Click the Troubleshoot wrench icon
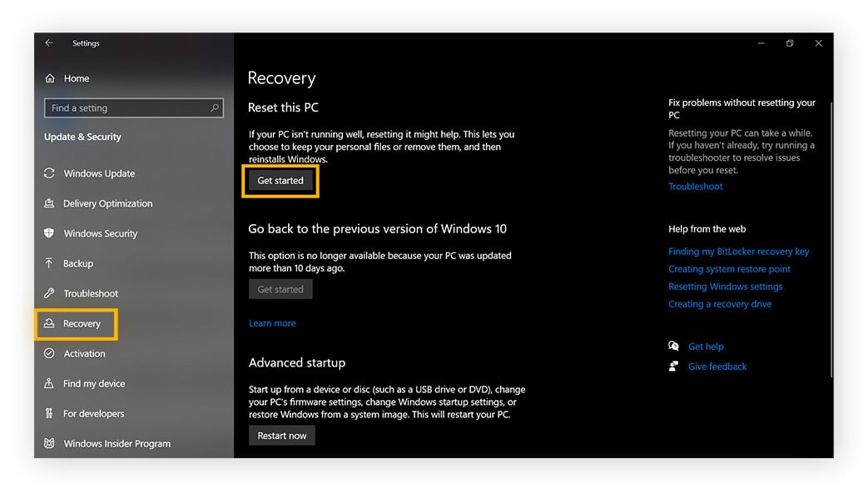The width and height of the screenshot is (868, 494). point(49,293)
